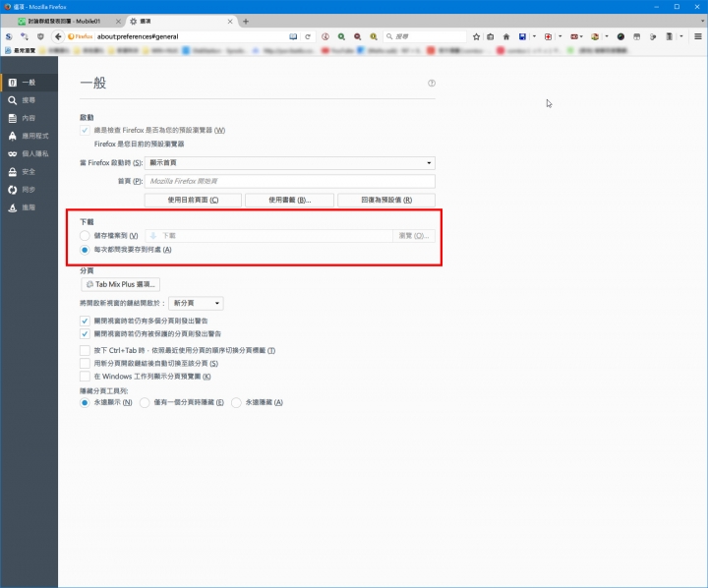
Task: Toggle warn when closing protected tabs checkbox
Action: point(85,333)
